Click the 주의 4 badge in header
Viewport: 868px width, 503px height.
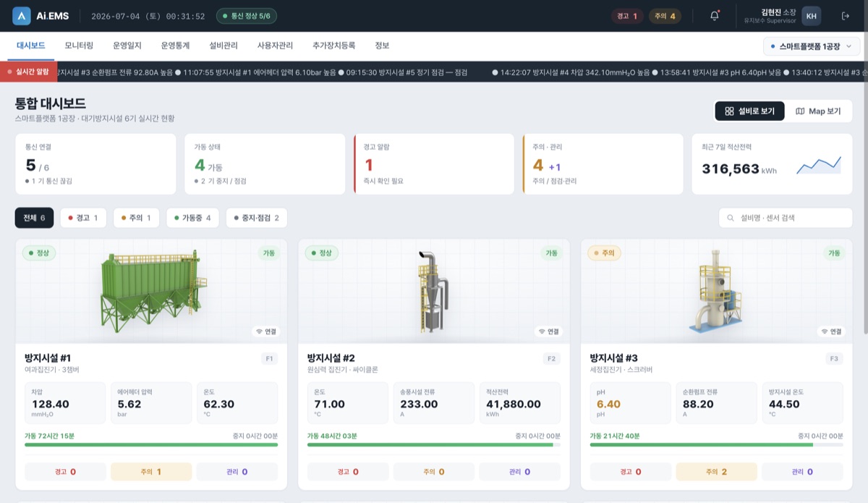665,16
